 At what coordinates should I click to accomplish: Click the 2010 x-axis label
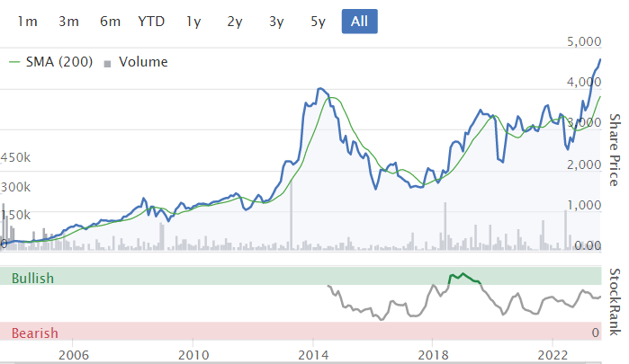click(193, 355)
